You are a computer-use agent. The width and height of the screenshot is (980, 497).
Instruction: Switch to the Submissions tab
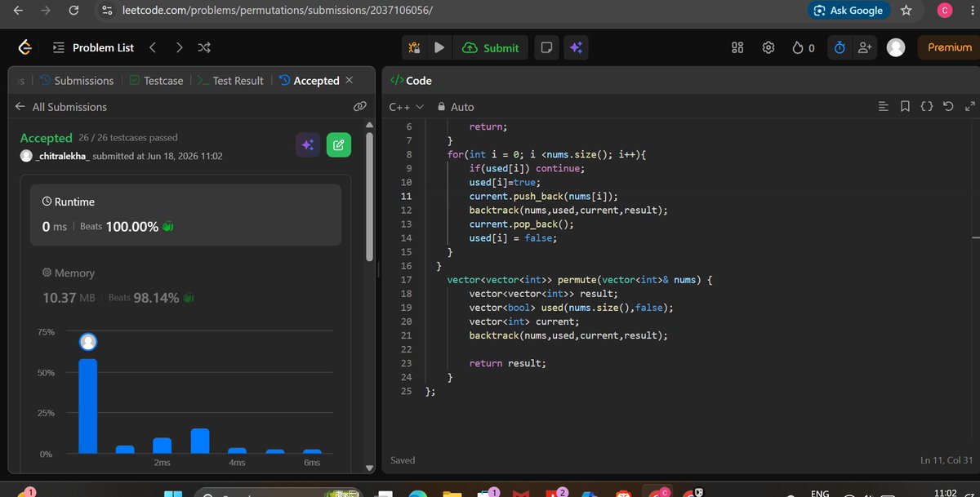point(76,81)
